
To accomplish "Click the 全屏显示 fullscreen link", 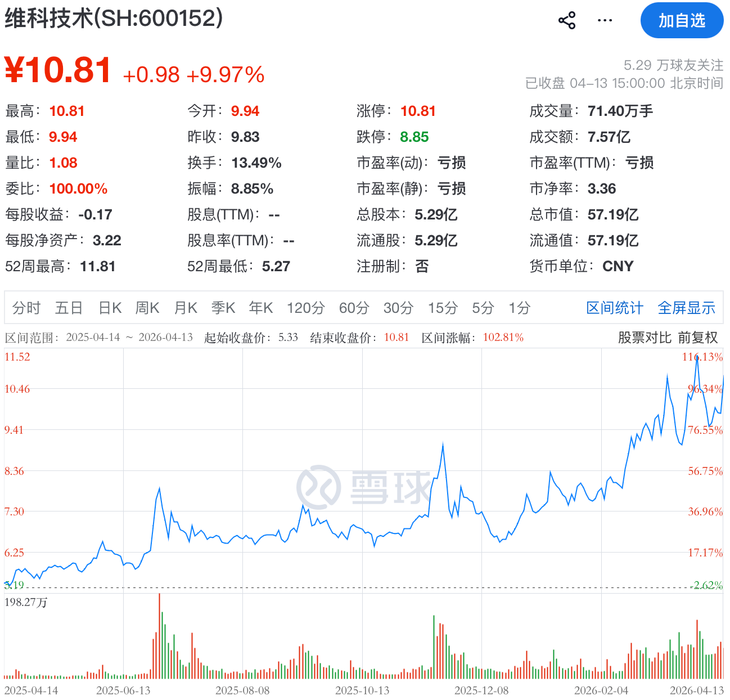I will click(686, 308).
